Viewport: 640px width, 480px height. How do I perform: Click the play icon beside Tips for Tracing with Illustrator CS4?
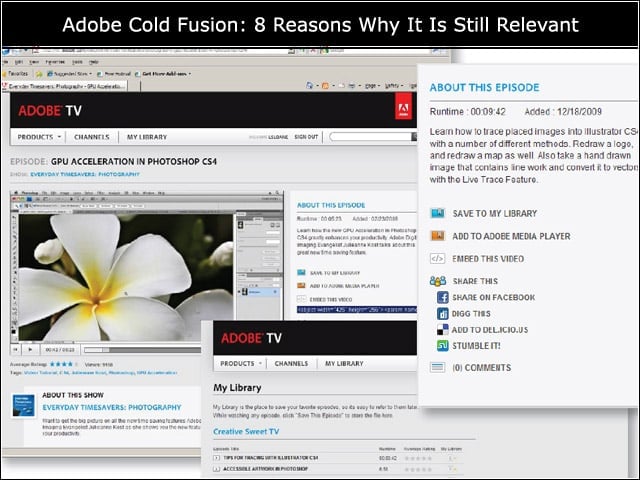coord(217,458)
